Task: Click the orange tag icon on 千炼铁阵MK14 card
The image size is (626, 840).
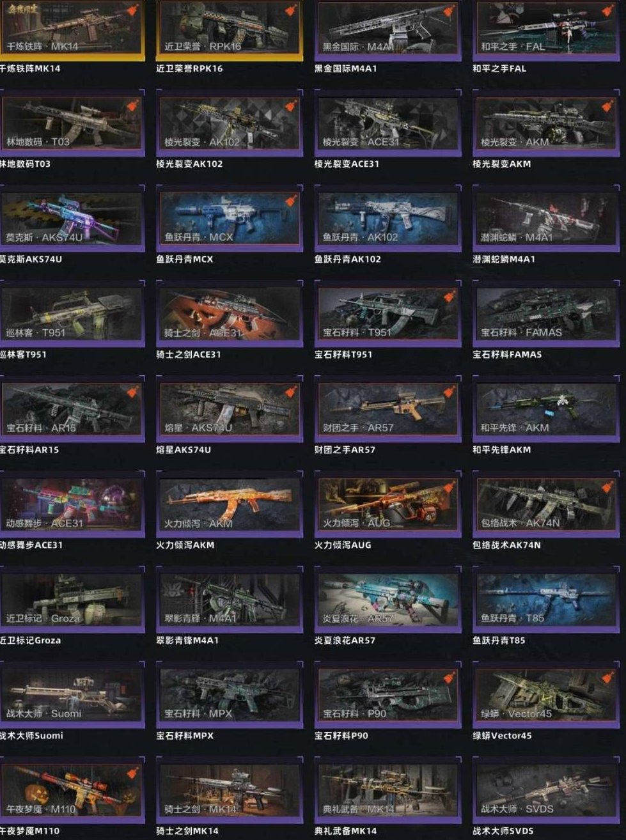Action: [x=132, y=10]
